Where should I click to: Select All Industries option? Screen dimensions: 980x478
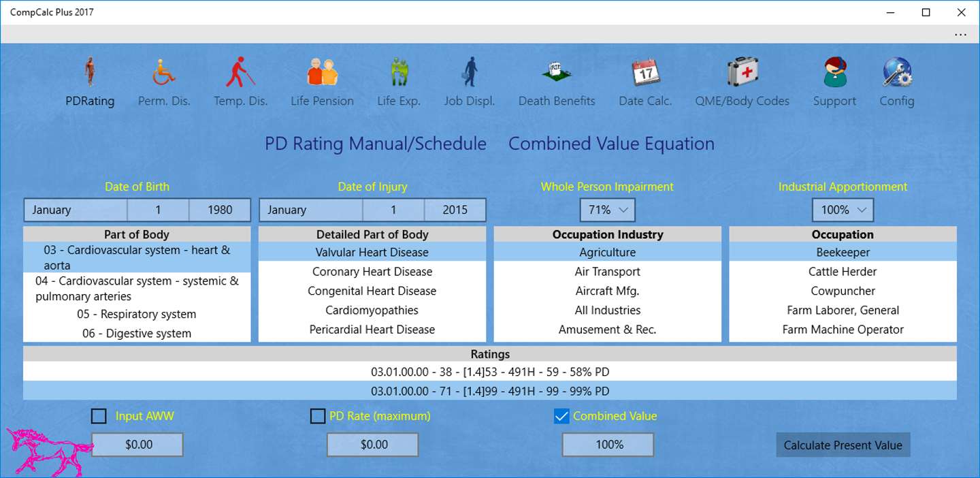(608, 310)
